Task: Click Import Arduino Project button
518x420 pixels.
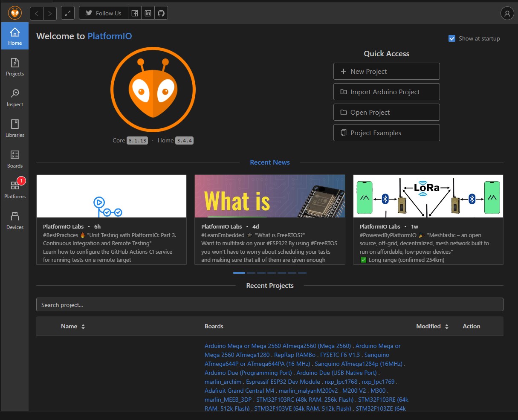Action: 386,92
